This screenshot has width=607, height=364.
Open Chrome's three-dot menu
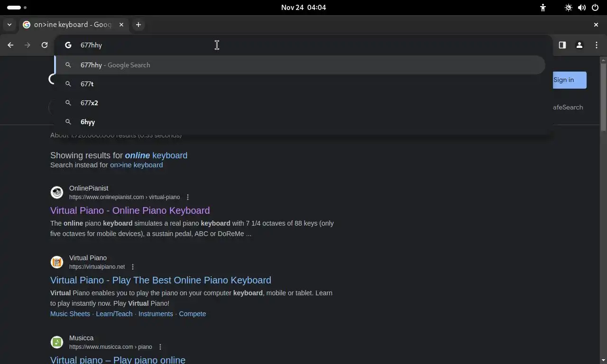597,45
